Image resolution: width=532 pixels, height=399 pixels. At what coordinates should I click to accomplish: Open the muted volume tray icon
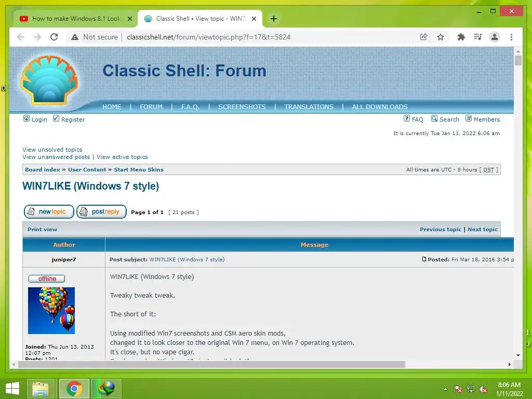[x=483, y=389]
